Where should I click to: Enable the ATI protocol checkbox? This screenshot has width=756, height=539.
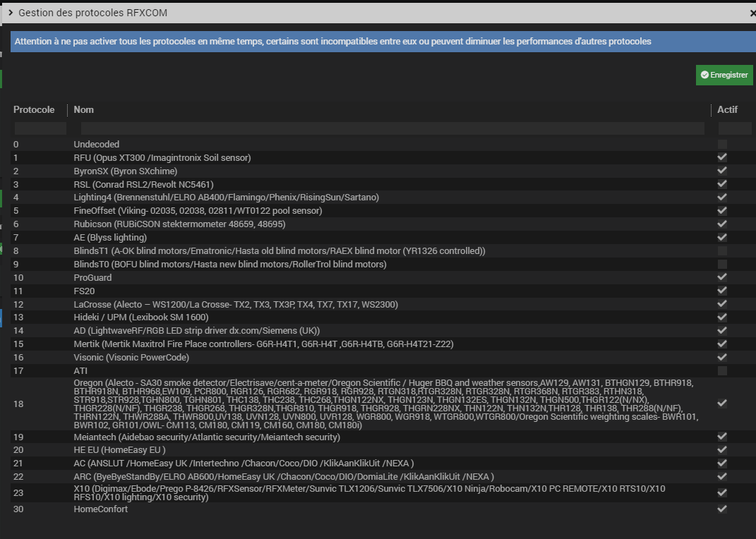722,370
